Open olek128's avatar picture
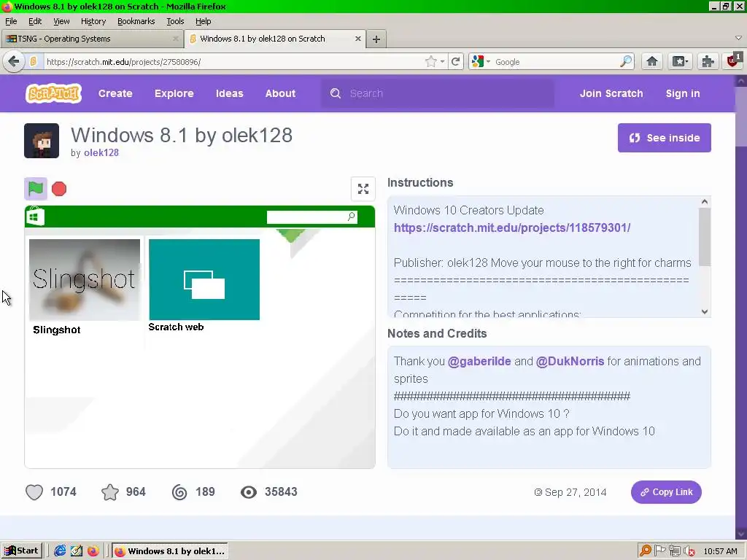The image size is (747, 560). point(42,141)
